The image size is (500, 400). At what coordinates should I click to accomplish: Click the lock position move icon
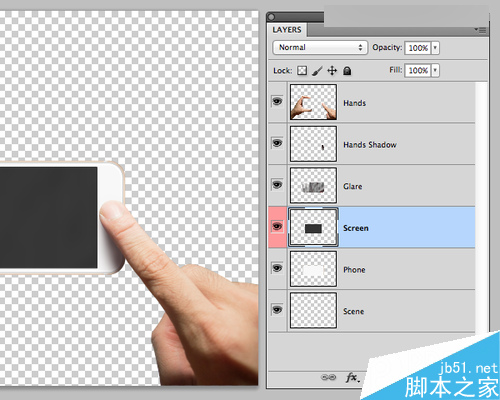tap(332, 71)
